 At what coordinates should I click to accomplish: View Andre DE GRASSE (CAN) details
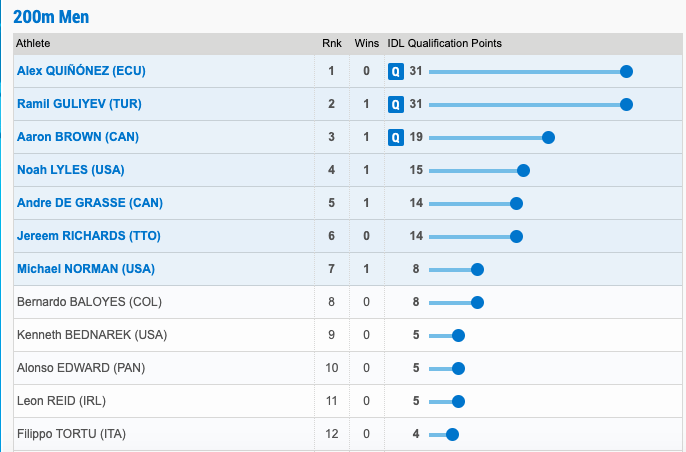pyautogui.click(x=90, y=203)
